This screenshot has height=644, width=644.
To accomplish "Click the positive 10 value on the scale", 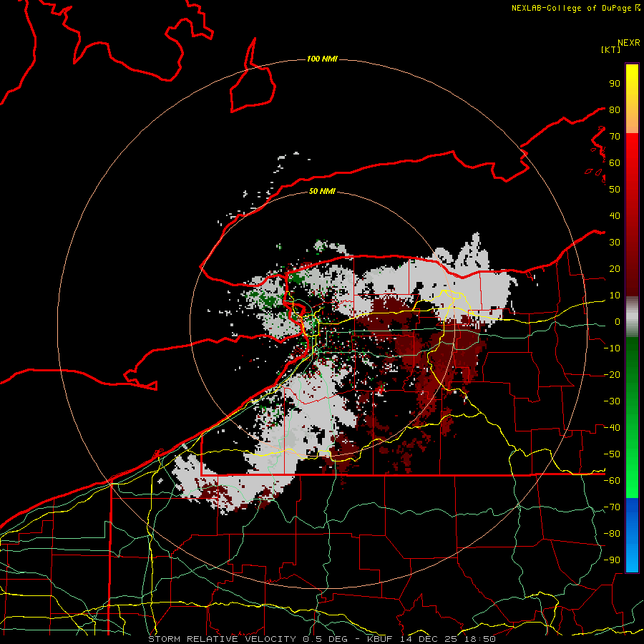I will pos(615,296).
